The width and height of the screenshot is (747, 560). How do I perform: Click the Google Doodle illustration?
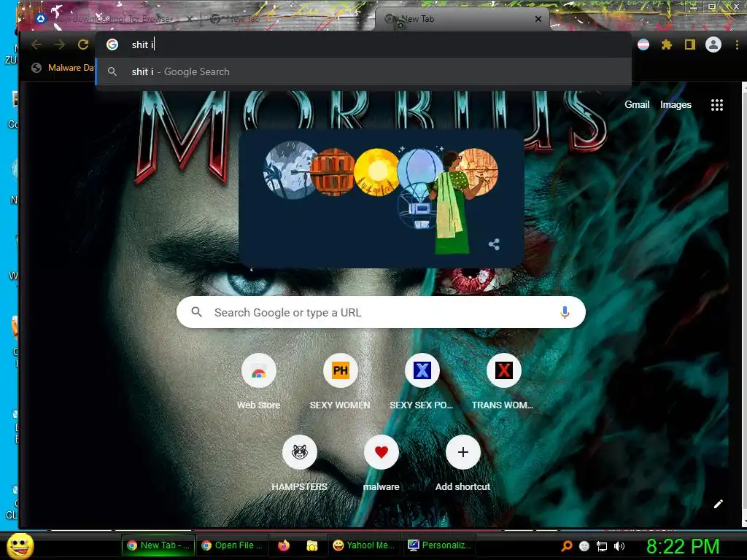(381, 198)
